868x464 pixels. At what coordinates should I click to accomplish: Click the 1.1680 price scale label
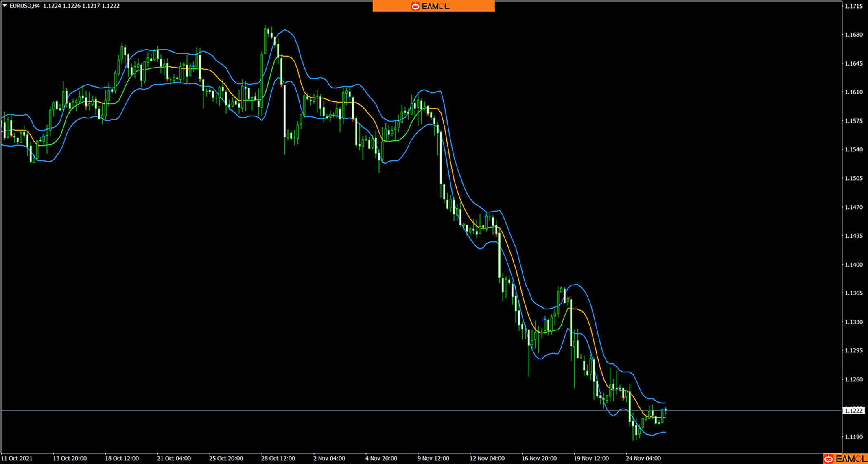tap(854, 35)
